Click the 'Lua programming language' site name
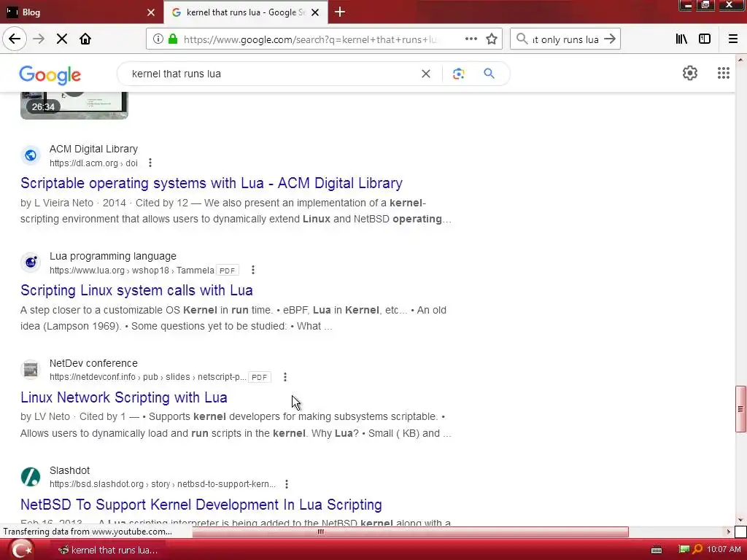The image size is (747, 560). pyautogui.click(x=113, y=256)
